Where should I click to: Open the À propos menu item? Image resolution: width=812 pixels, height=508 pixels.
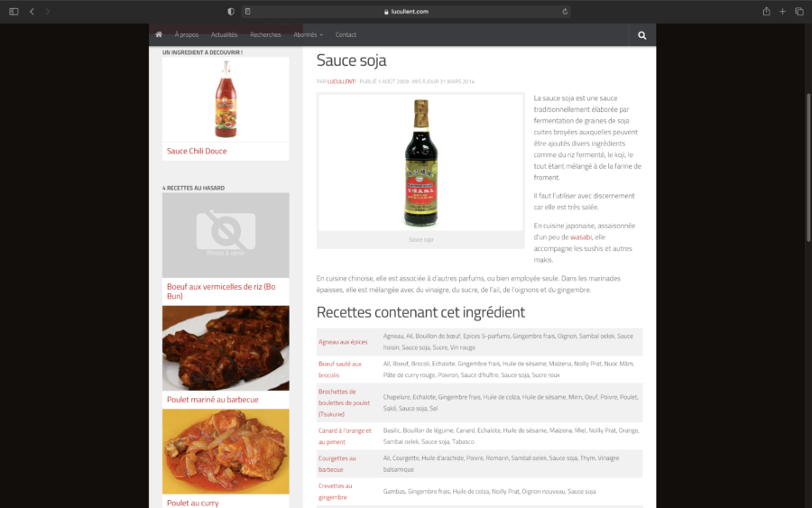[187, 35]
